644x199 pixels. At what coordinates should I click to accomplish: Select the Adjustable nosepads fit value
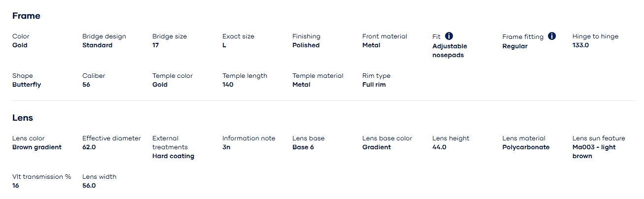coord(450,51)
